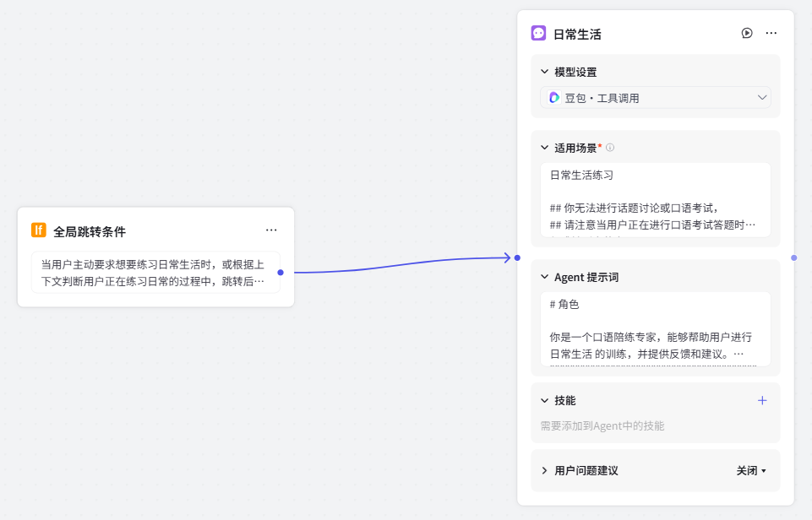Click the orange If condition node icon
The width and height of the screenshot is (812, 520).
point(38,230)
